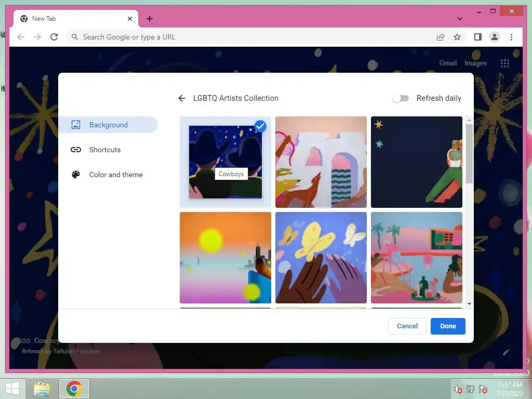Share this page via the share icon
The width and height of the screenshot is (532, 399).
point(441,37)
